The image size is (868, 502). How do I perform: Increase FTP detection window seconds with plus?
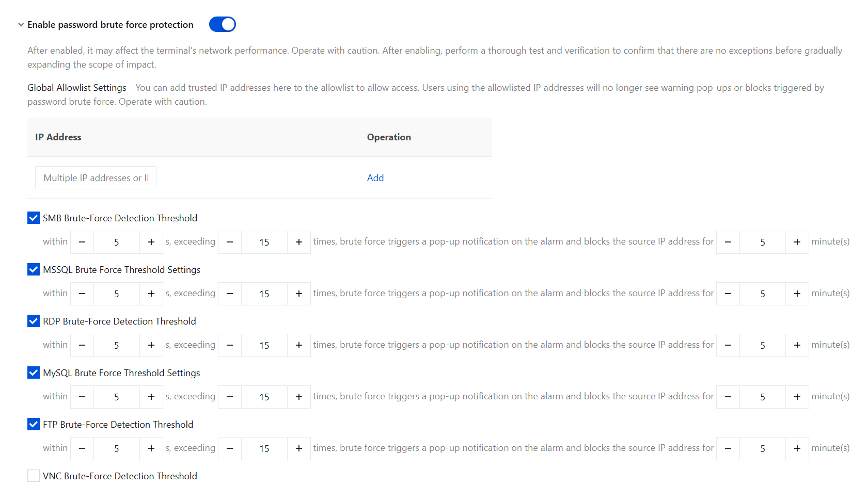pyautogui.click(x=151, y=448)
